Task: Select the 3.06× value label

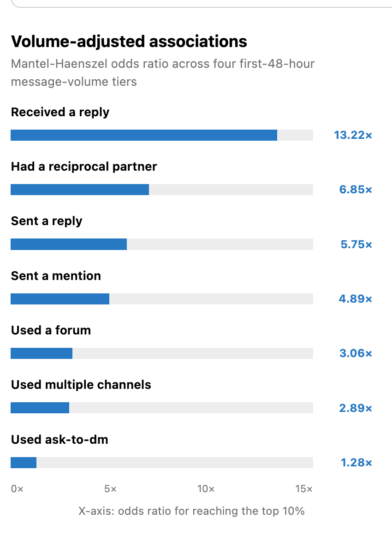Action: (356, 353)
